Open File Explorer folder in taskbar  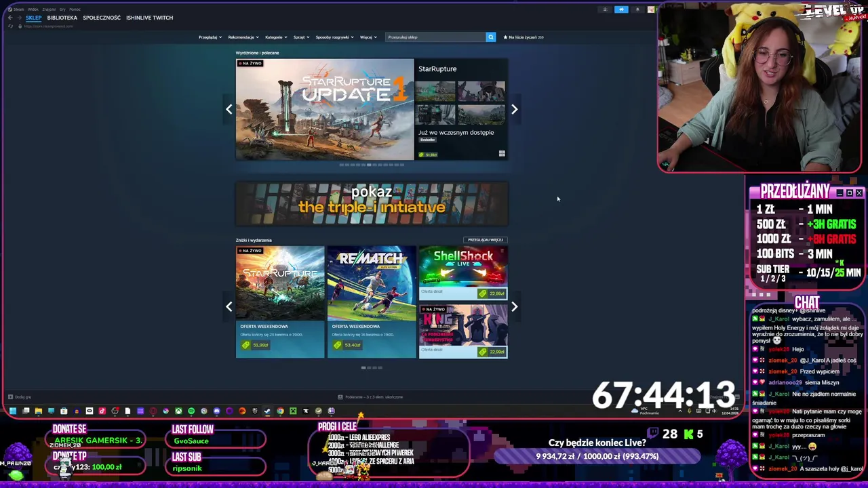tap(39, 411)
